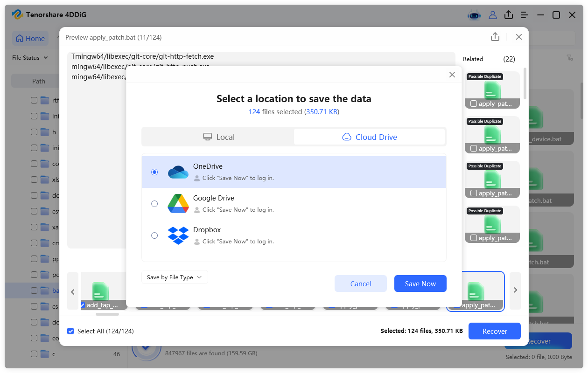The width and height of the screenshot is (588, 373).
Task: Click the filmstrip horizontal scrollbar
Action: click(x=107, y=314)
